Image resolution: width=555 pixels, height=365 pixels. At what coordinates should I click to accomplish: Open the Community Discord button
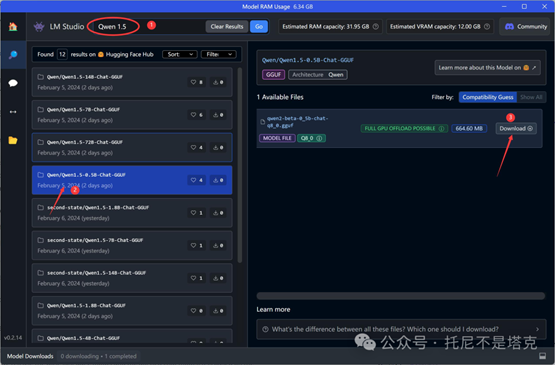tap(526, 27)
